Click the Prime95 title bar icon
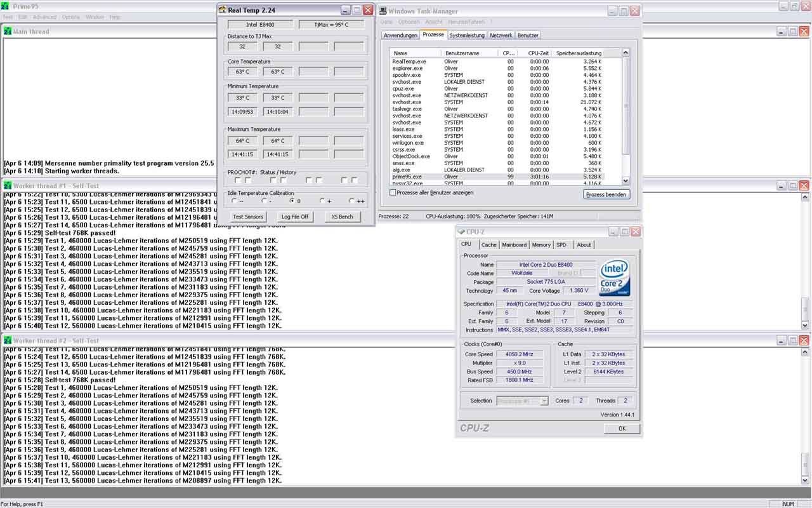 (x=6, y=5)
